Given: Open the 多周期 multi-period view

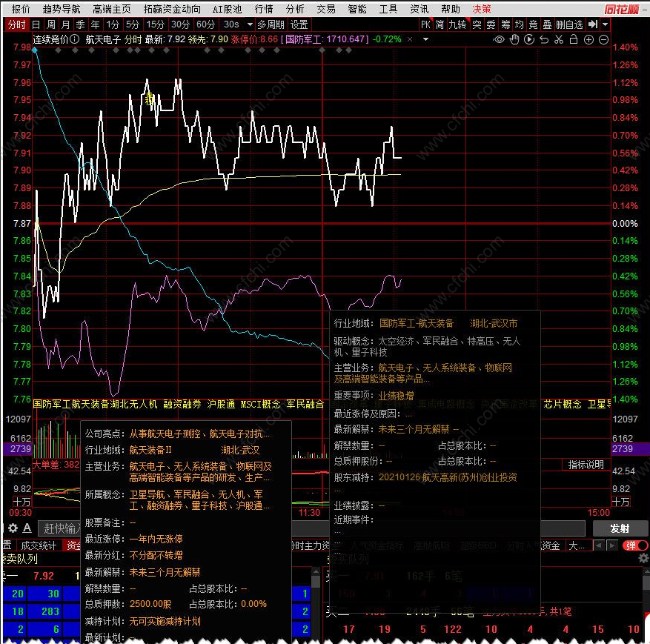Looking at the screenshot, I should pyautogui.click(x=271, y=25).
